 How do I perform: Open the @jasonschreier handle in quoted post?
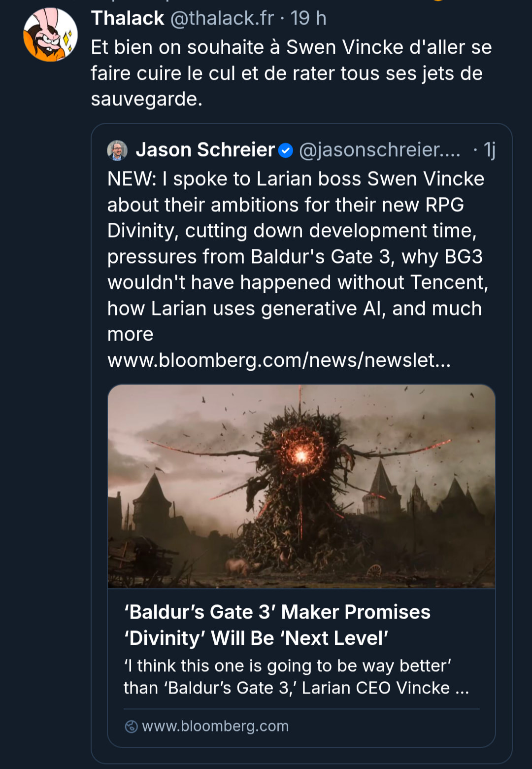(x=379, y=150)
